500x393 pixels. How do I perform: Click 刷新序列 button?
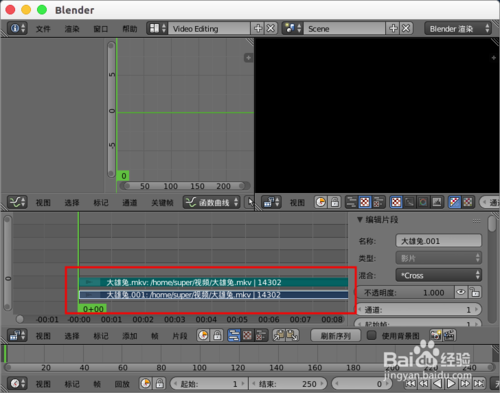click(x=336, y=335)
